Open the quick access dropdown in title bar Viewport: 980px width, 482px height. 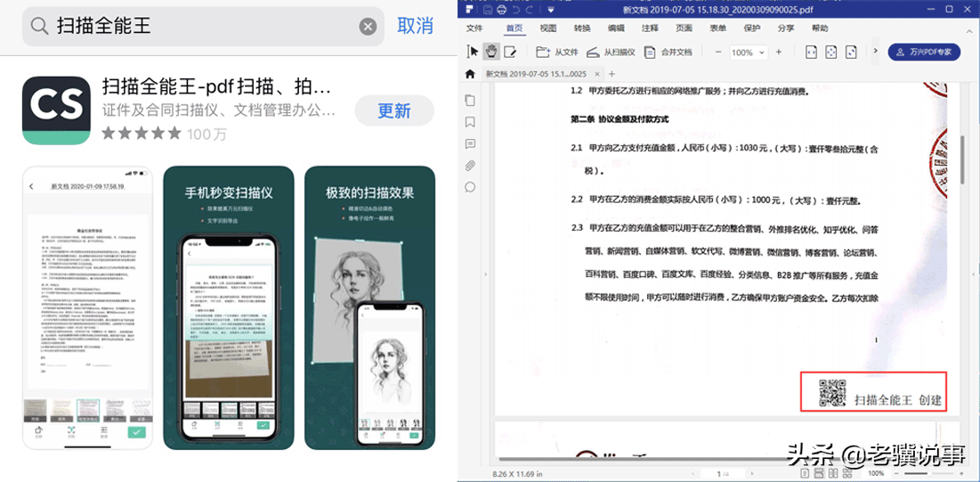click(x=550, y=10)
